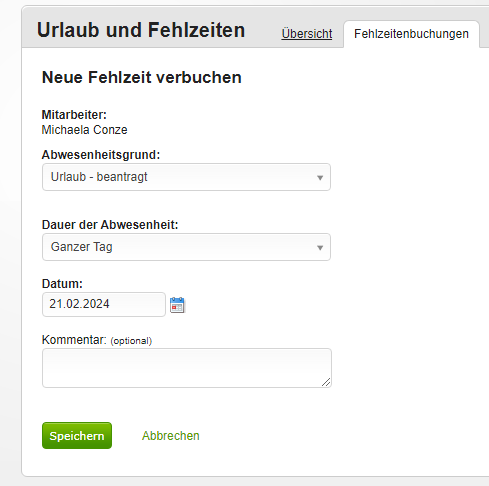Open the Abwesenheitsgrund dropdown showing Urlaub - beantragt
The height and width of the screenshot is (486, 489).
pyautogui.click(x=186, y=177)
